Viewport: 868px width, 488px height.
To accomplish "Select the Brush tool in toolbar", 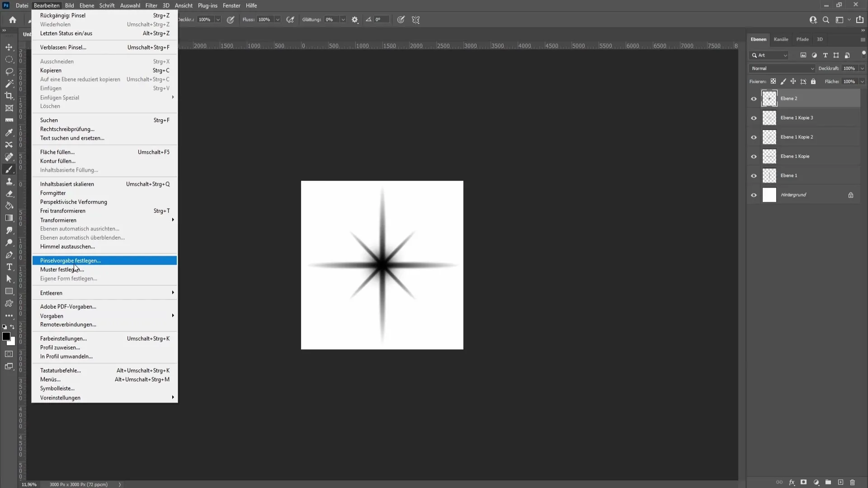I will click(x=9, y=169).
